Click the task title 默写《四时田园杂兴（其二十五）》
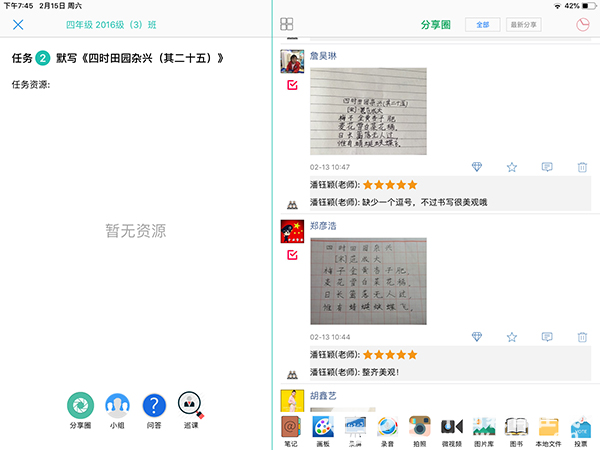Screen dimensions: 600x450 140,58
